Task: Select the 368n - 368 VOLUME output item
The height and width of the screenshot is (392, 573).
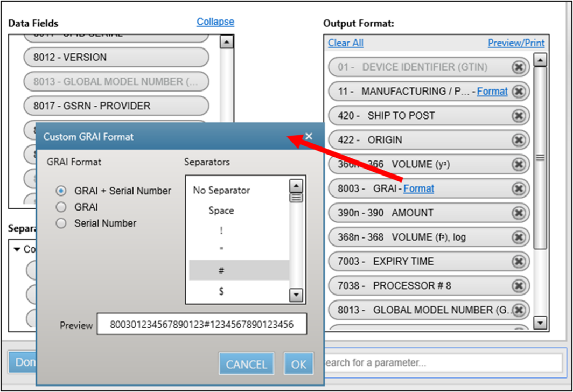Action: [429, 237]
